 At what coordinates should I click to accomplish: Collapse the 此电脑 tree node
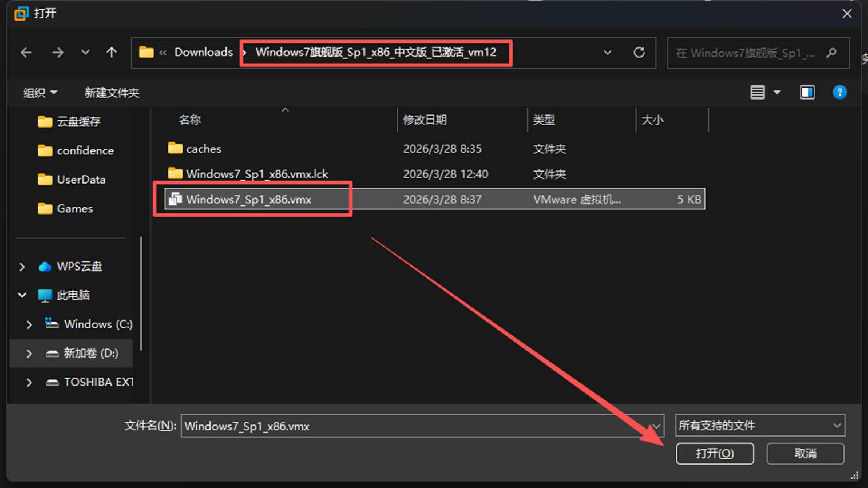21,295
